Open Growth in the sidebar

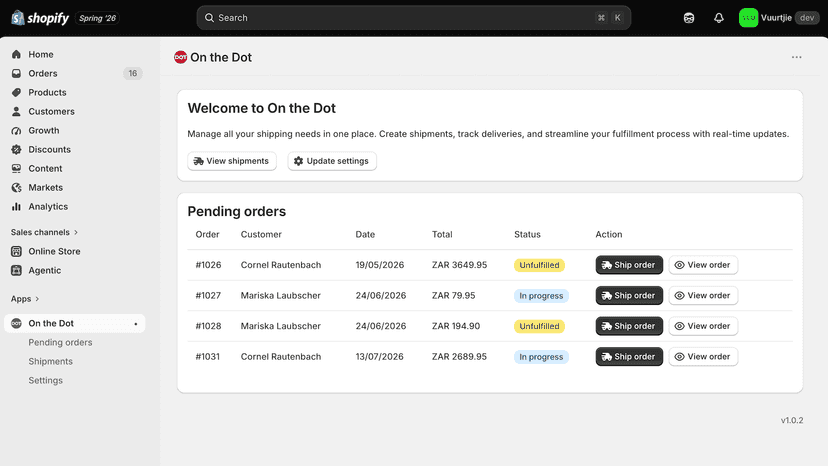74,131
